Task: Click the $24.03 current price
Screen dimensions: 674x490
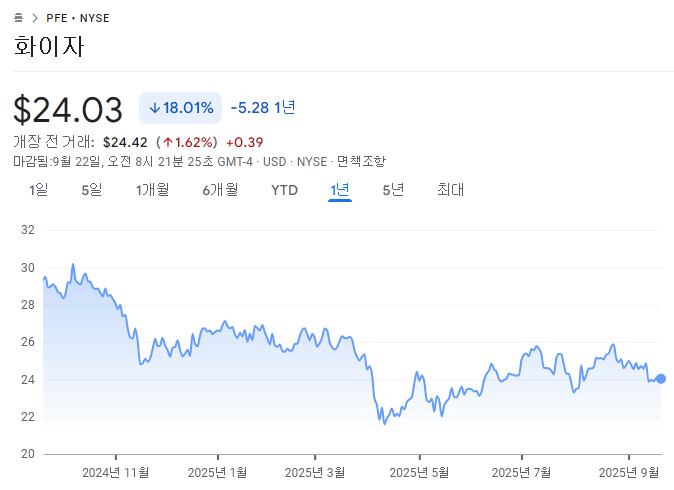Action: tap(68, 110)
